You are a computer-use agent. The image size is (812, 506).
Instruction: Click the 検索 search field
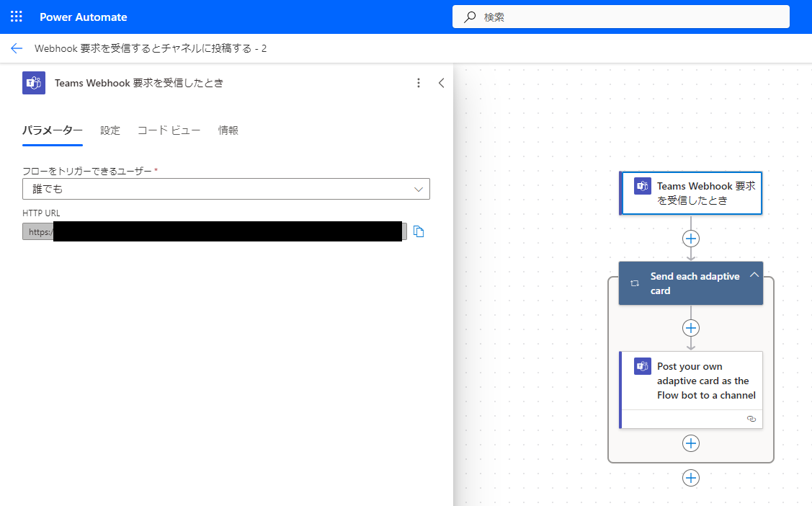621,17
